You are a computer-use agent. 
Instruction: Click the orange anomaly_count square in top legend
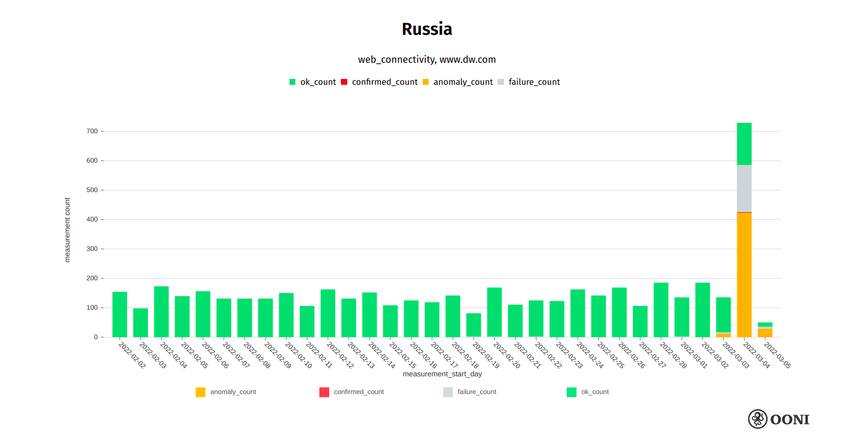(x=426, y=82)
